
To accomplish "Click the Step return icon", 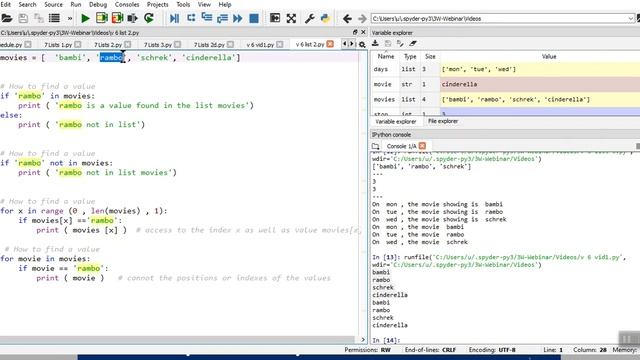I will pos(222,18).
